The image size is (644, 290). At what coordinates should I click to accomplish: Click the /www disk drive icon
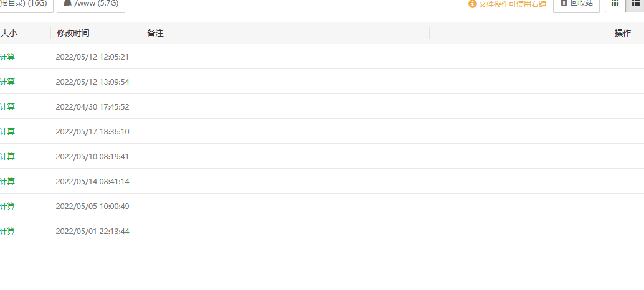point(67,3)
